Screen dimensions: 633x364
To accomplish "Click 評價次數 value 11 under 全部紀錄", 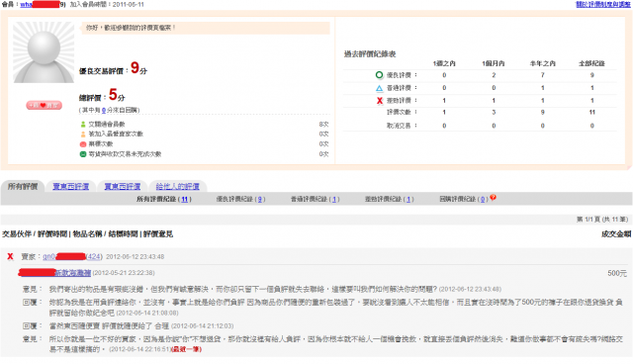I will pos(591,112).
